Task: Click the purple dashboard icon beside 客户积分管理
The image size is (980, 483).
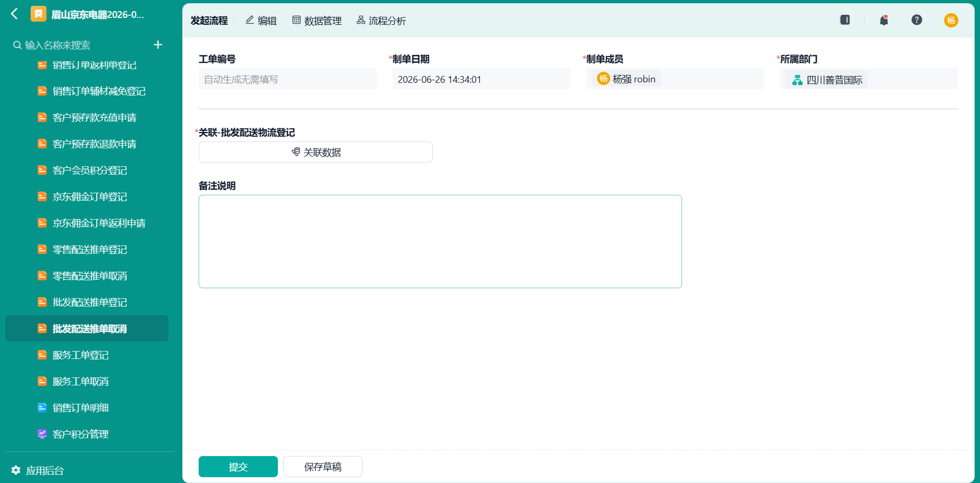Action: click(x=42, y=434)
